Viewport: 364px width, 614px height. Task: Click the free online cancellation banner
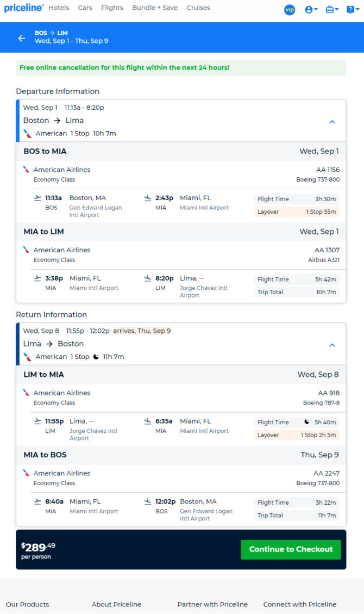click(181, 68)
